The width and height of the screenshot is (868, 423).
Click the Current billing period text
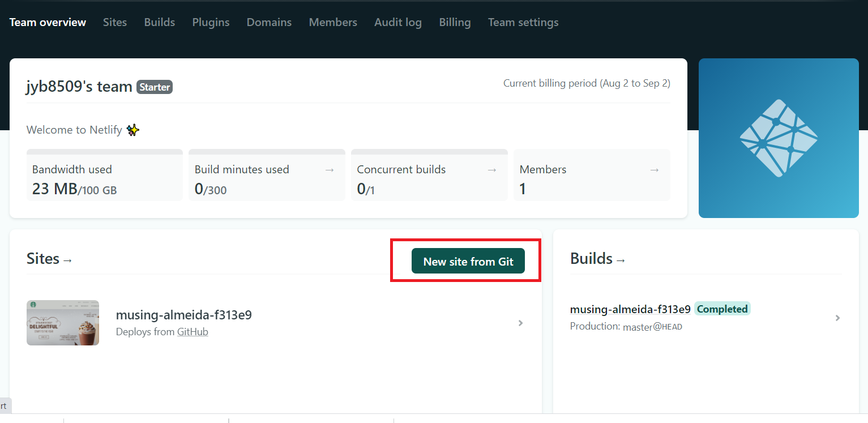(x=587, y=83)
